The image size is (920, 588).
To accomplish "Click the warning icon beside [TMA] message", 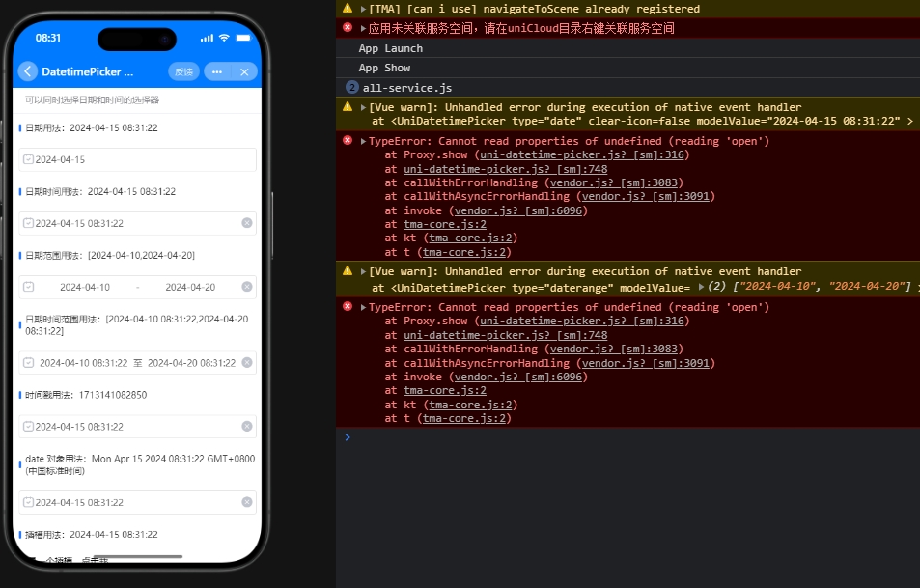I will tap(348, 9).
